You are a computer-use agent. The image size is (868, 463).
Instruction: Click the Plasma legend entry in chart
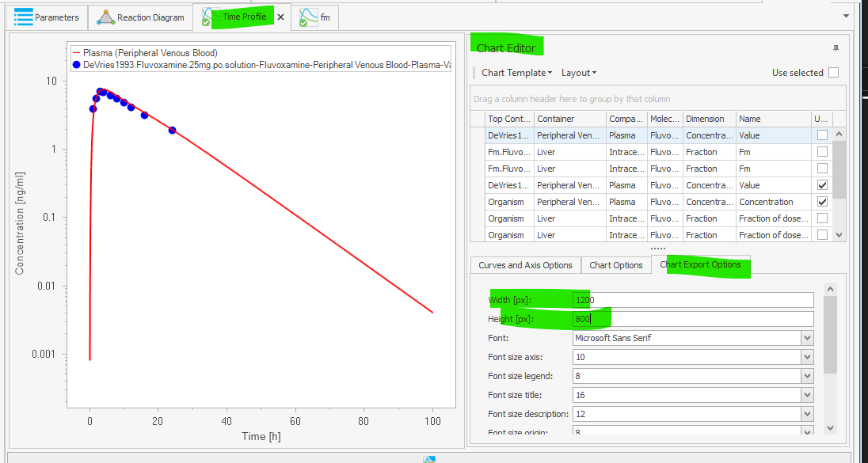tap(145, 53)
